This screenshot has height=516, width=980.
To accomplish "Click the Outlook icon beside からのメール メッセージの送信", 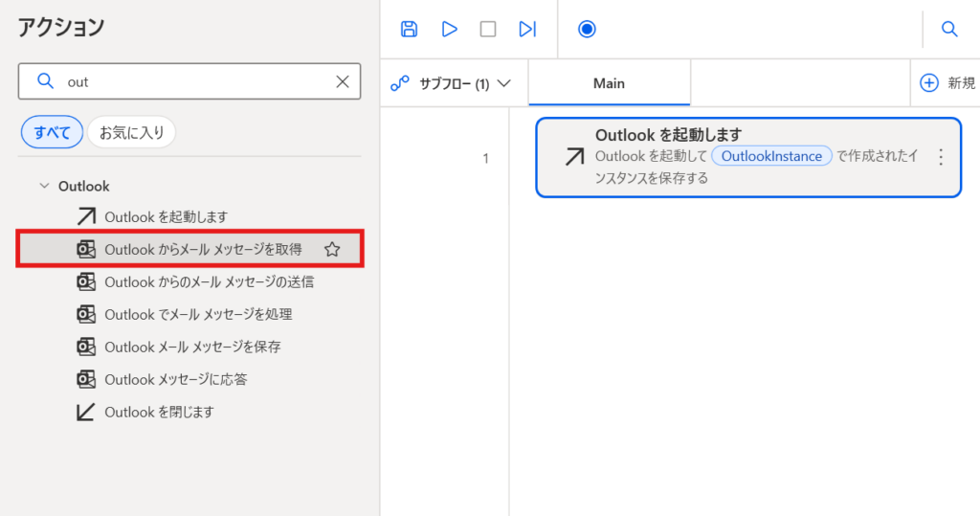I will tap(85, 281).
